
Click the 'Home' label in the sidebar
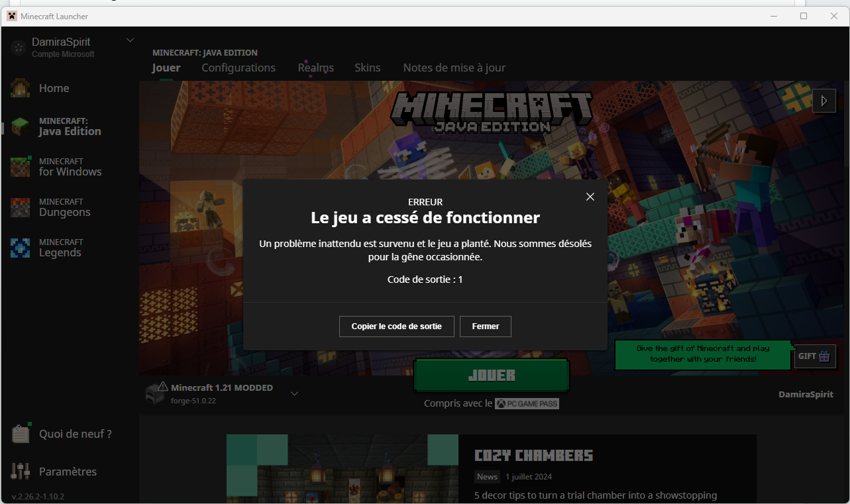pyautogui.click(x=54, y=88)
